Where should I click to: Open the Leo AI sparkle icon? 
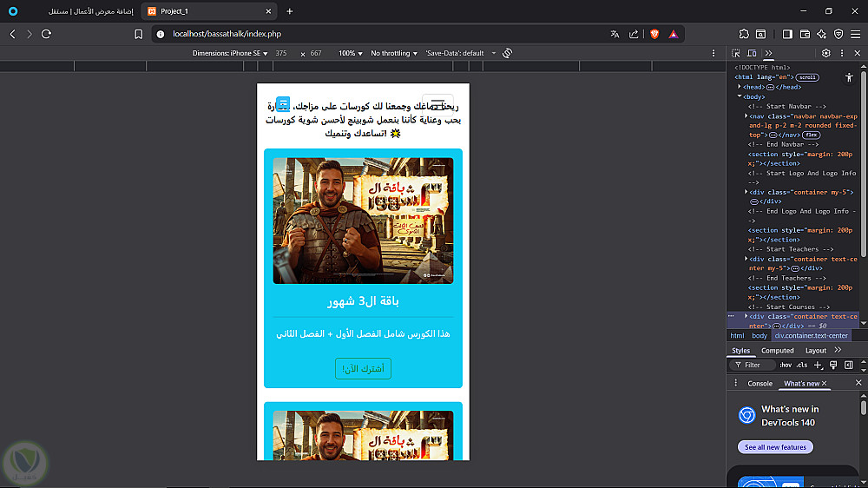(821, 34)
